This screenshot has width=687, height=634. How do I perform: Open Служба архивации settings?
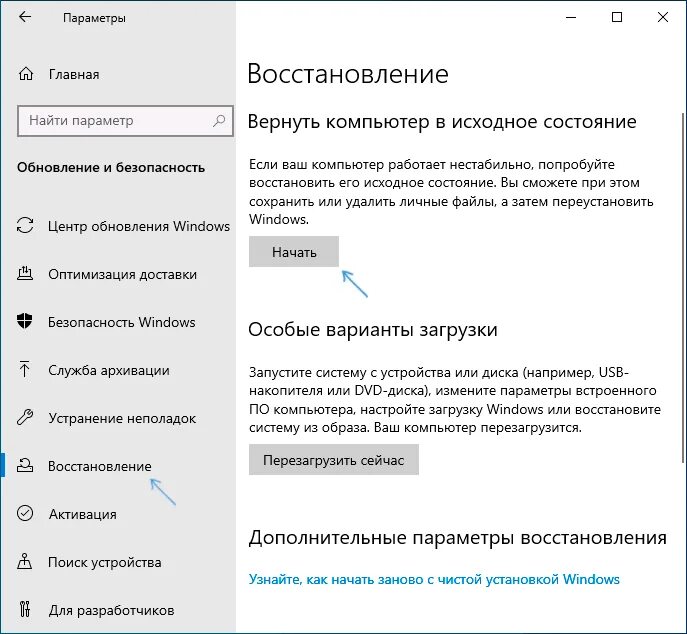point(109,370)
